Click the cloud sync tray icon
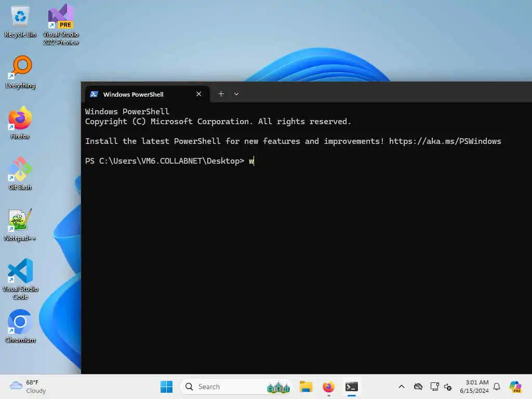Screen dimensions: 532x399 (418, 387)
